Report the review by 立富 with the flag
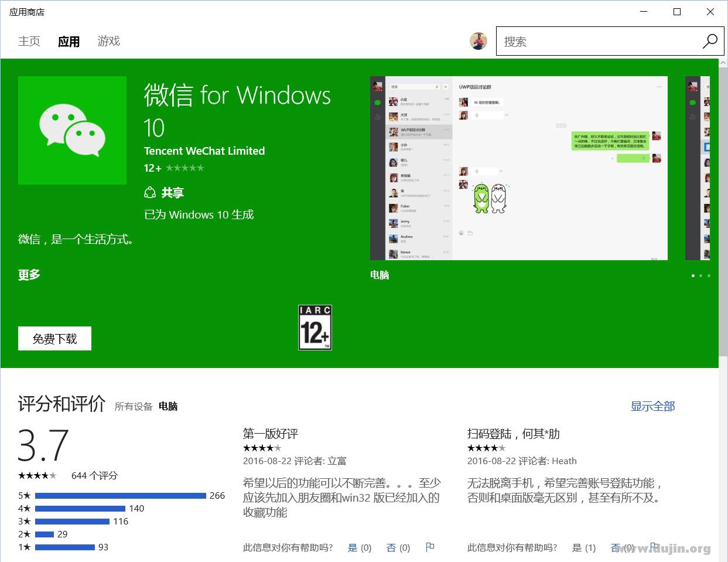Image resolution: width=728 pixels, height=562 pixels. tap(430, 547)
